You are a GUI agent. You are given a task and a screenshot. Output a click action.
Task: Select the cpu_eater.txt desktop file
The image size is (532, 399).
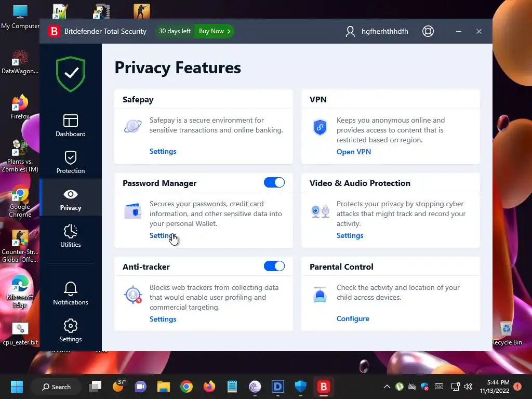click(x=20, y=334)
